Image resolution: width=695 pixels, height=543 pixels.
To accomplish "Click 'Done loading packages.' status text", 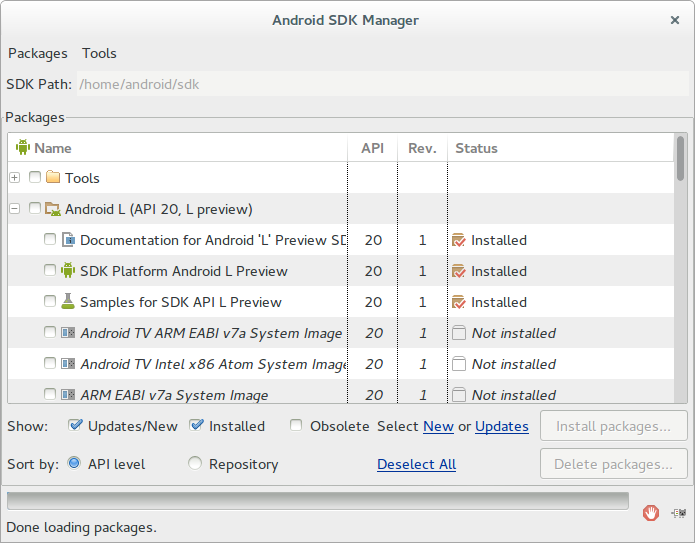I will tap(82, 527).
